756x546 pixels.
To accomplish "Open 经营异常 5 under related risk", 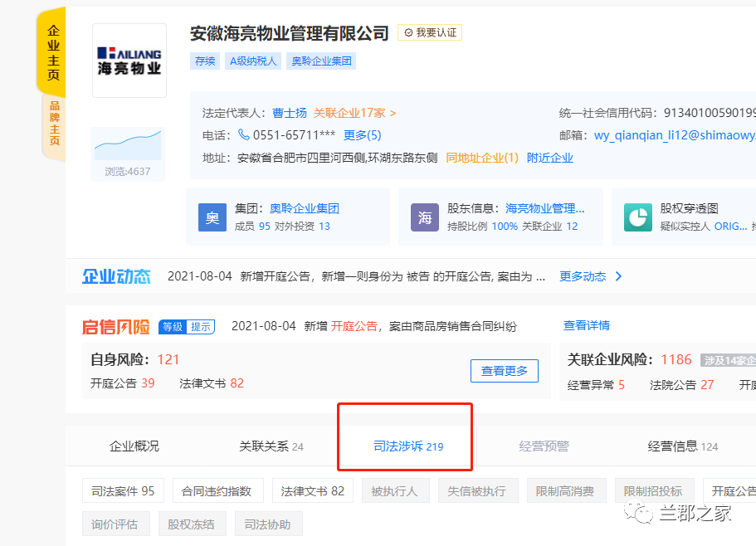I will click(596, 384).
